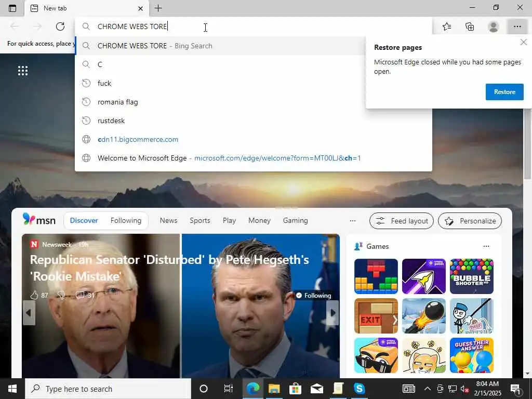Open Feed layout options
532x399 pixels.
coord(402,221)
